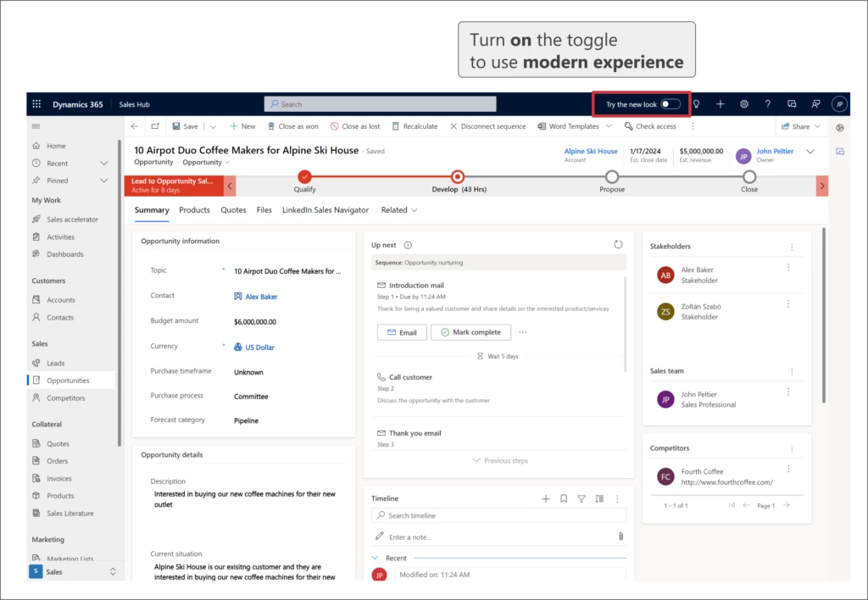Open Dynamics 365 settings gear

(x=744, y=103)
